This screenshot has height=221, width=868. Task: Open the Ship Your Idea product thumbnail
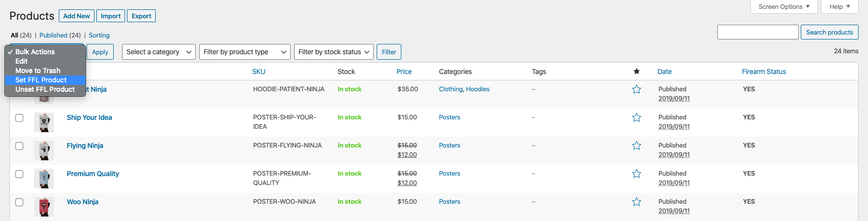pos(44,122)
